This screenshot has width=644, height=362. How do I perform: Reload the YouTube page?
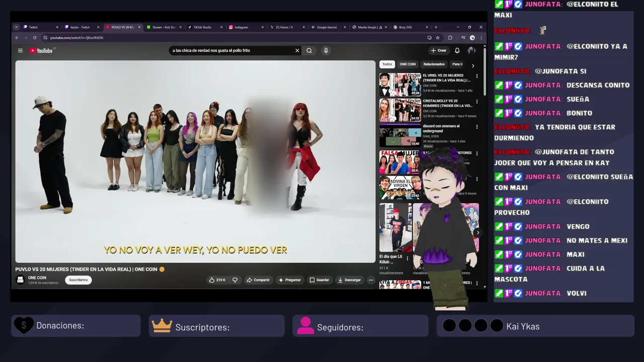[35, 38]
